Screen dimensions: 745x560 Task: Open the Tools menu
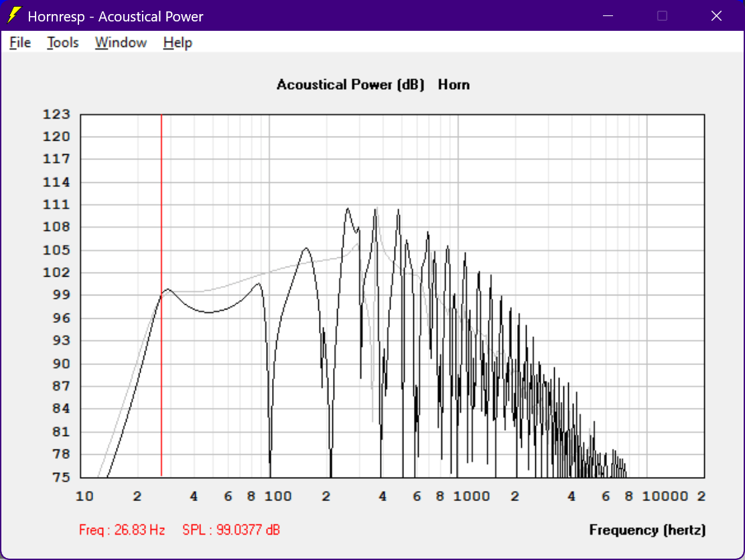coord(63,43)
